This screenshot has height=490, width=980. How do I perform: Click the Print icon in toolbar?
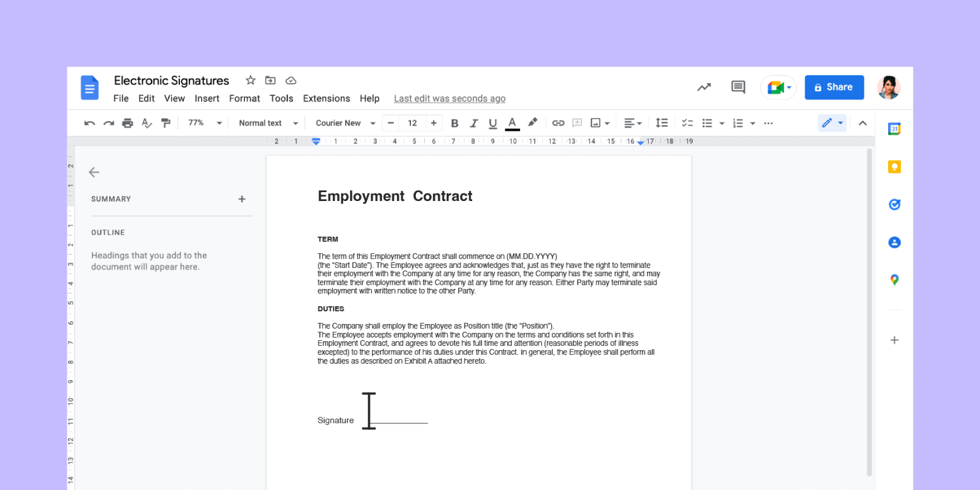[128, 123]
